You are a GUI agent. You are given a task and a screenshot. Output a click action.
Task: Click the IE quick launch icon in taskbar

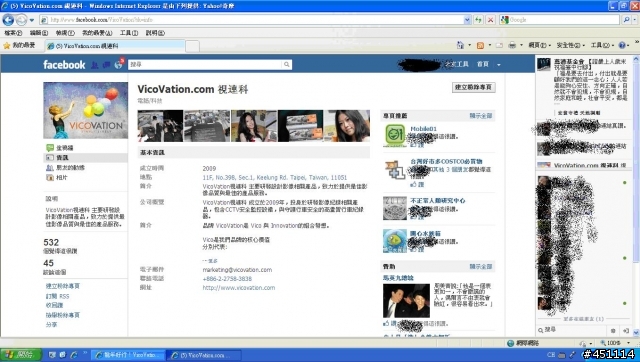(x=73, y=355)
